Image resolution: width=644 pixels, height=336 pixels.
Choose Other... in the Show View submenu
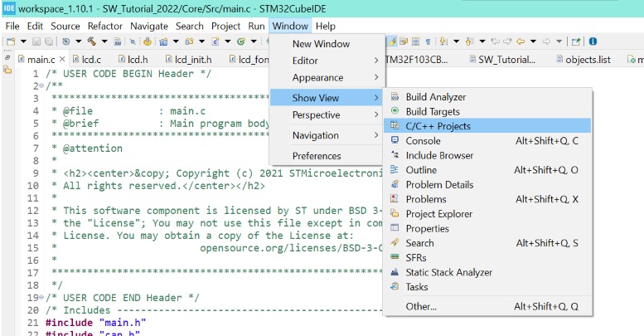coord(420,306)
